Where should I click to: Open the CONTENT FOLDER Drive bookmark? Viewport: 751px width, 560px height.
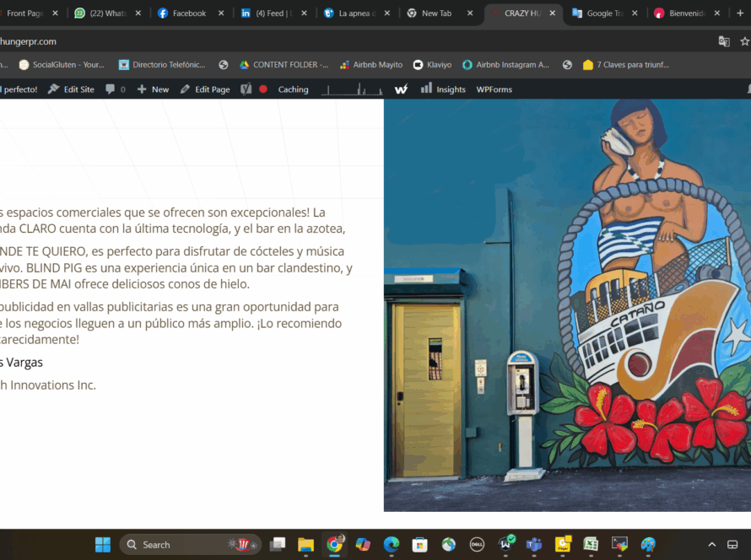click(x=284, y=65)
